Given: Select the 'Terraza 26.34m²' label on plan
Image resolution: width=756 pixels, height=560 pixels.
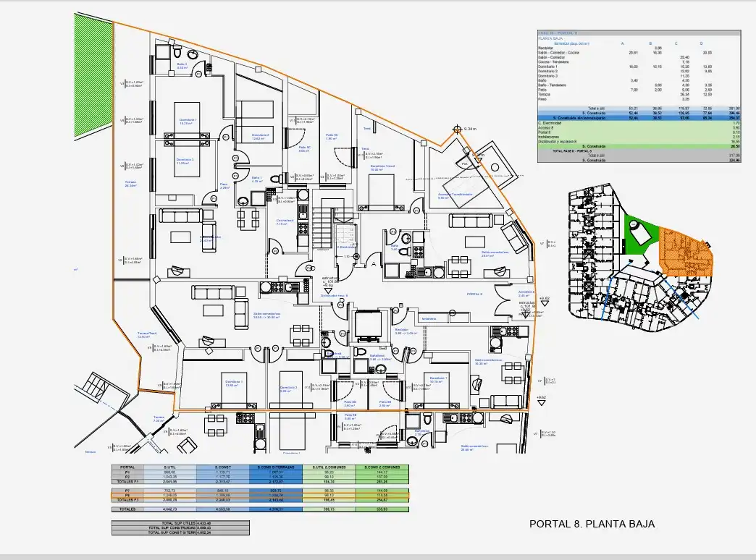Looking at the screenshot, I should (x=130, y=184).
